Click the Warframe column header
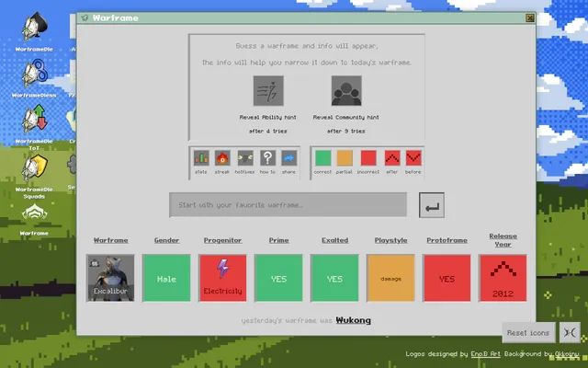Viewport: 588px width, 368px height. (110, 240)
